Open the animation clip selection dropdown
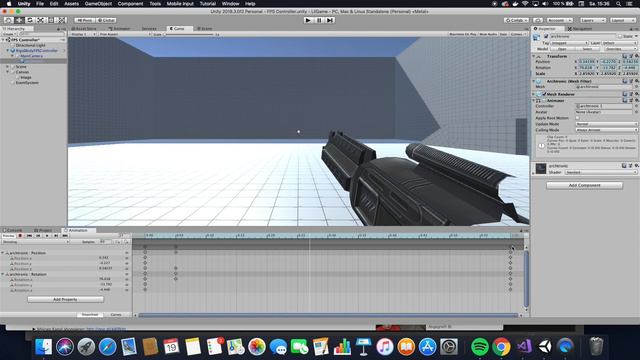This screenshot has height=360, width=640. pyautogui.click(x=36, y=242)
